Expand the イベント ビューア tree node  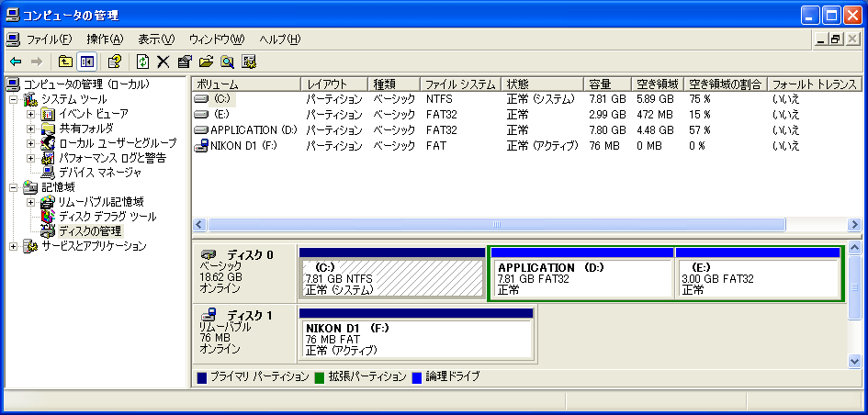pos(31,114)
